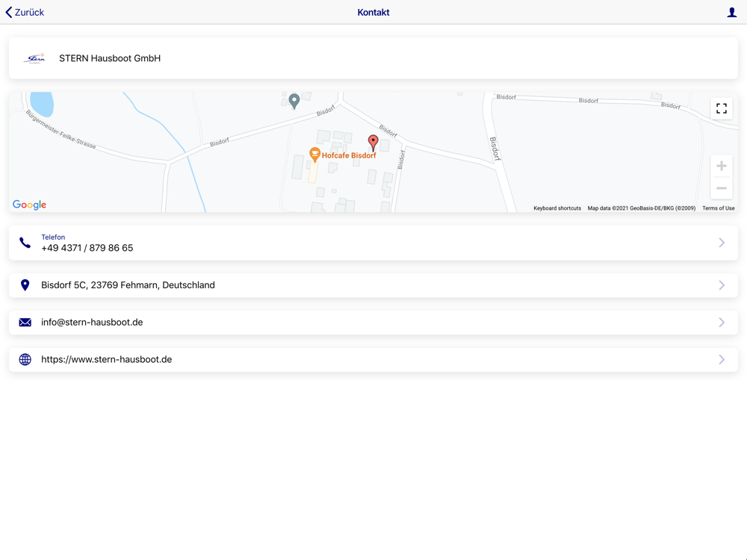This screenshot has width=747, height=560.
Task: Click the address location pin icon
Action: pos(25,285)
